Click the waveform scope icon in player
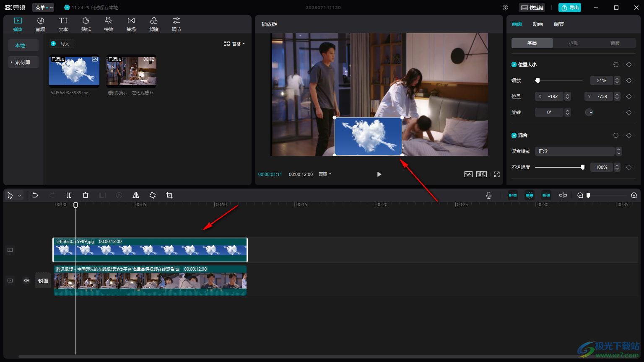 tap(468, 174)
